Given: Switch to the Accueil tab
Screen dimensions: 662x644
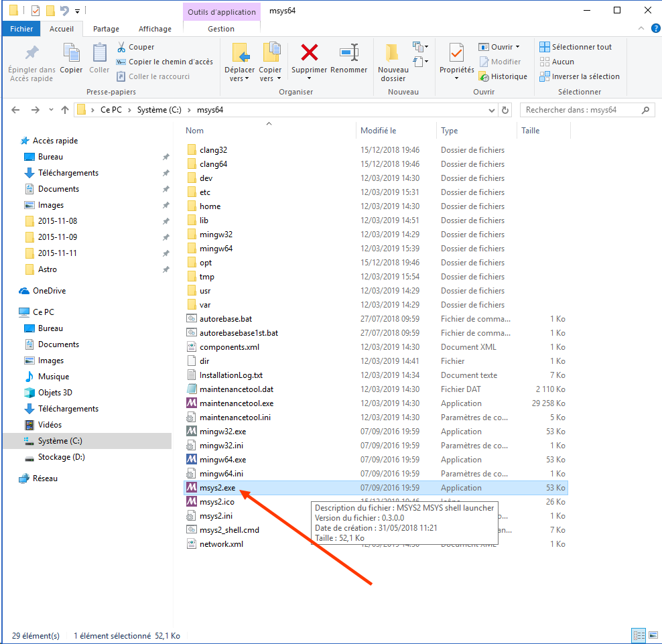Looking at the screenshot, I should click(x=62, y=29).
